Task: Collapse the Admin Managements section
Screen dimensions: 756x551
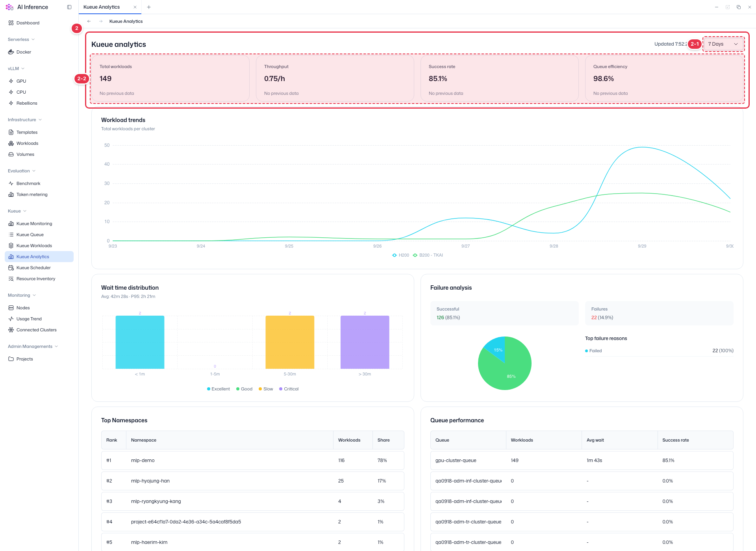Action: [x=33, y=346]
